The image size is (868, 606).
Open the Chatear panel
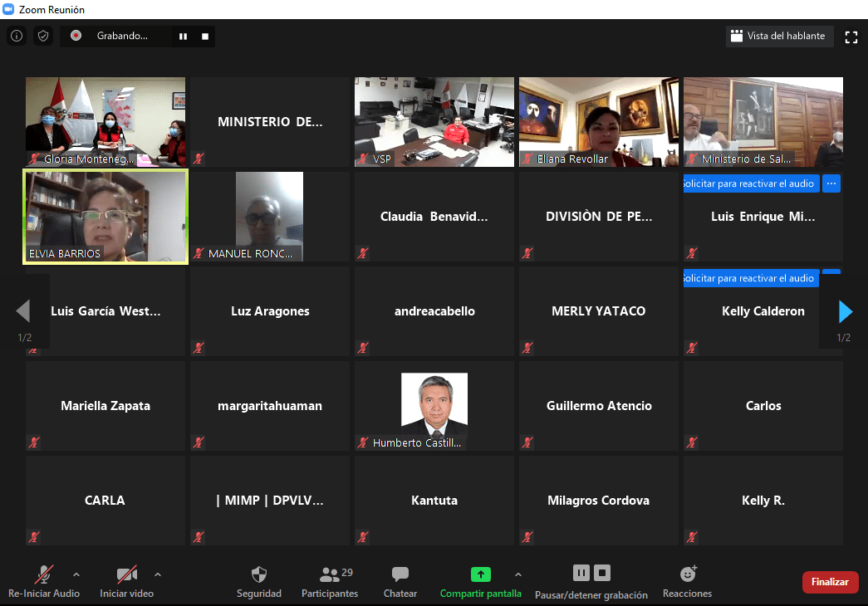point(400,581)
